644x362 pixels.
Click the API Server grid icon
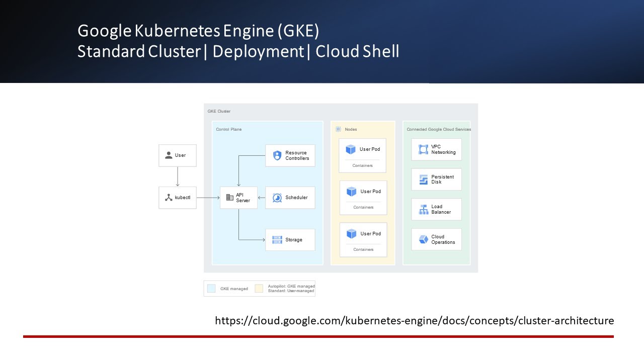point(229,198)
